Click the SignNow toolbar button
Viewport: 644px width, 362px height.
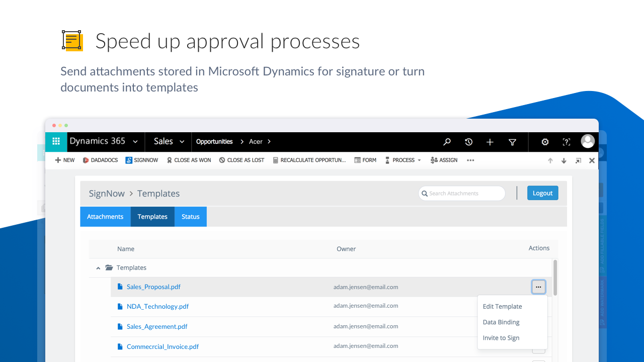click(142, 160)
